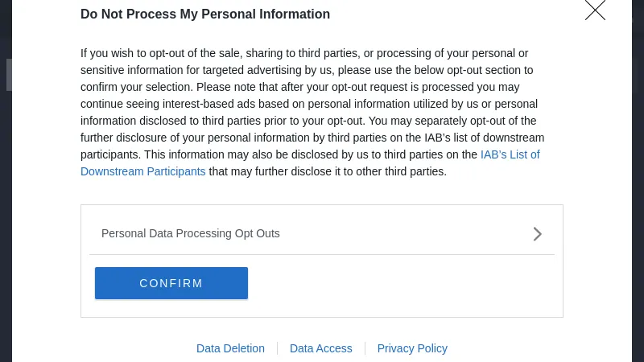Click the "Downstream Participants" link text on second line

(143, 171)
